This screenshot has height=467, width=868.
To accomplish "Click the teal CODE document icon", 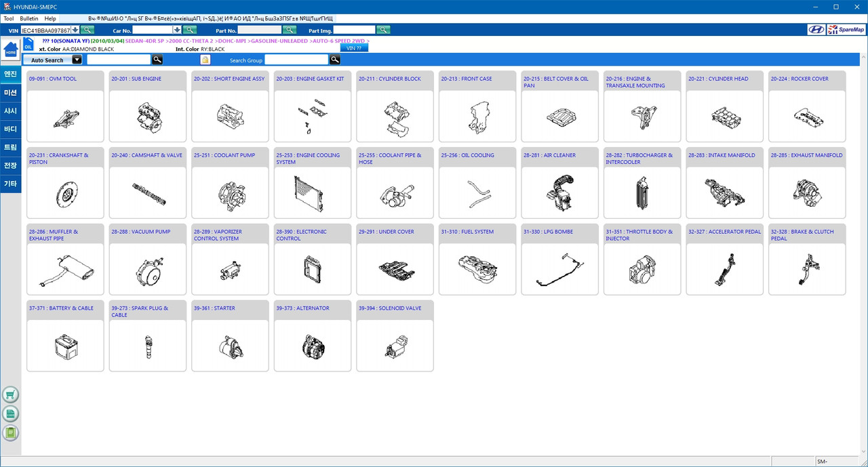I will click(x=11, y=413).
